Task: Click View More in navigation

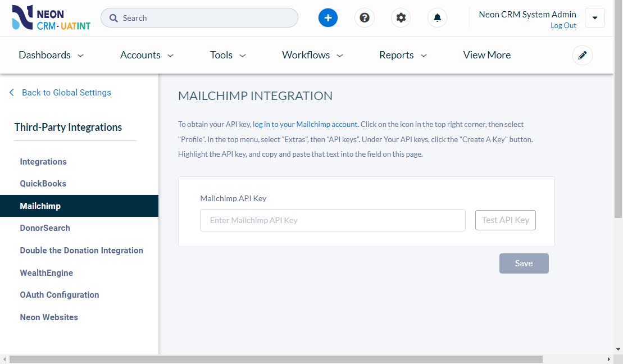Action: pyautogui.click(x=486, y=55)
